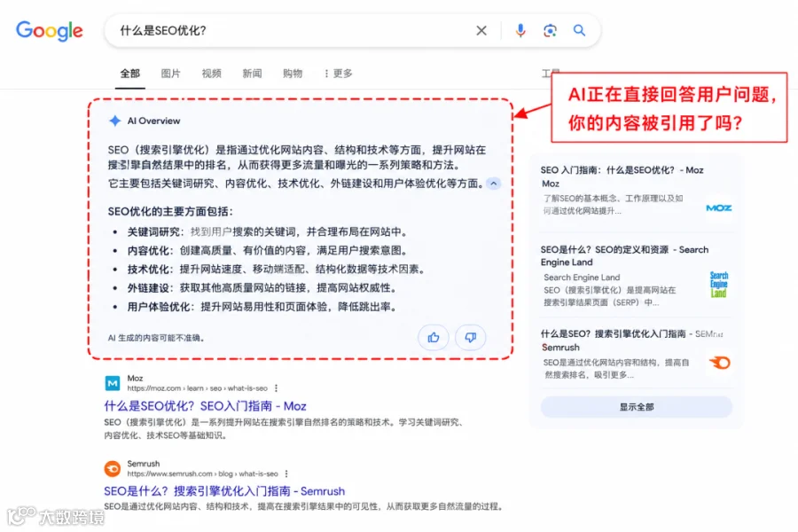Open source card SEO是什么？SEO的定义和资源

636,277
